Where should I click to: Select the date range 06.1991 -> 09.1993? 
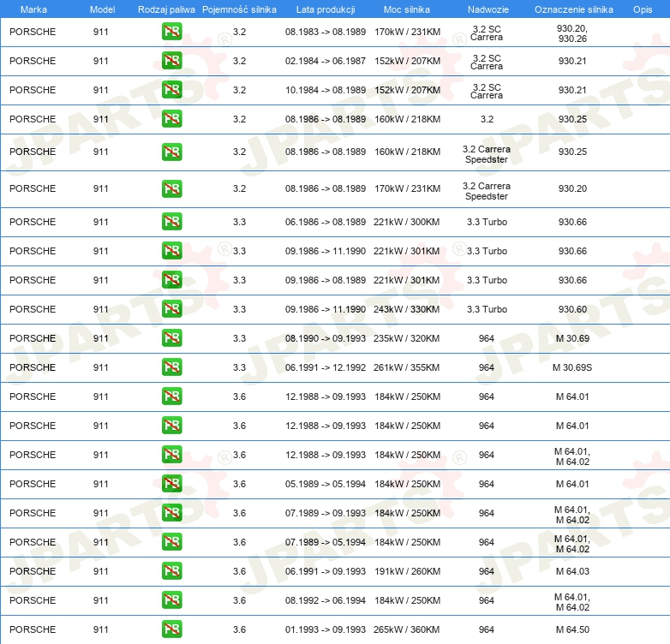(326, 571)
